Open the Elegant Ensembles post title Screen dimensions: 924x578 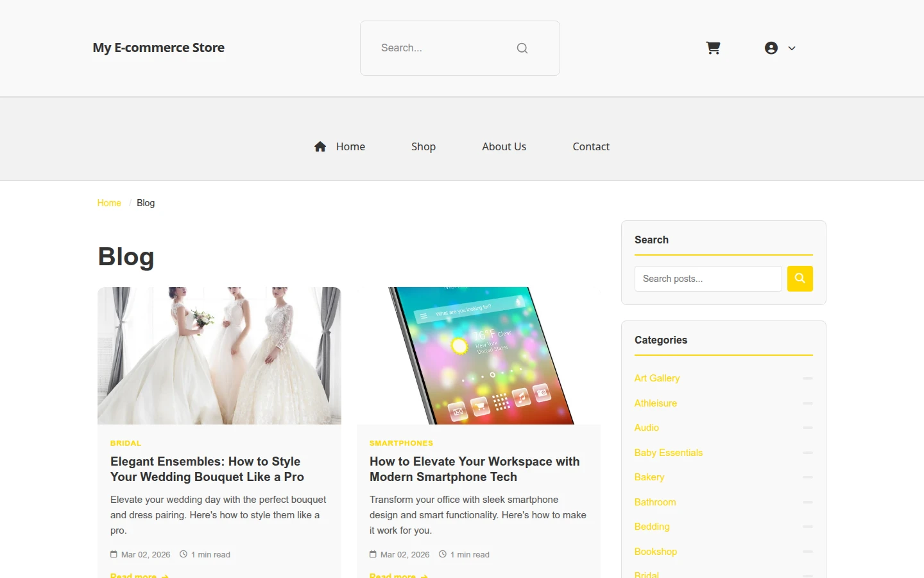point(207,469)
